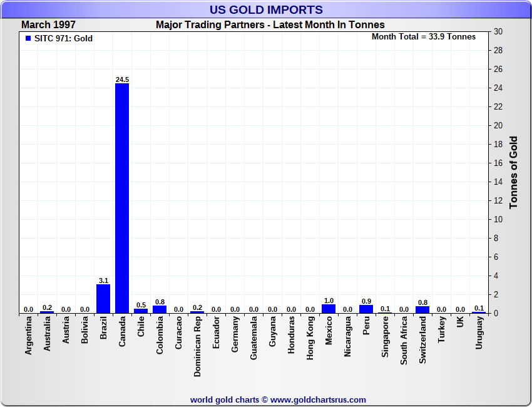
Task: Click the Brazil bar in the chart
Action: click(x=103, y=299)
